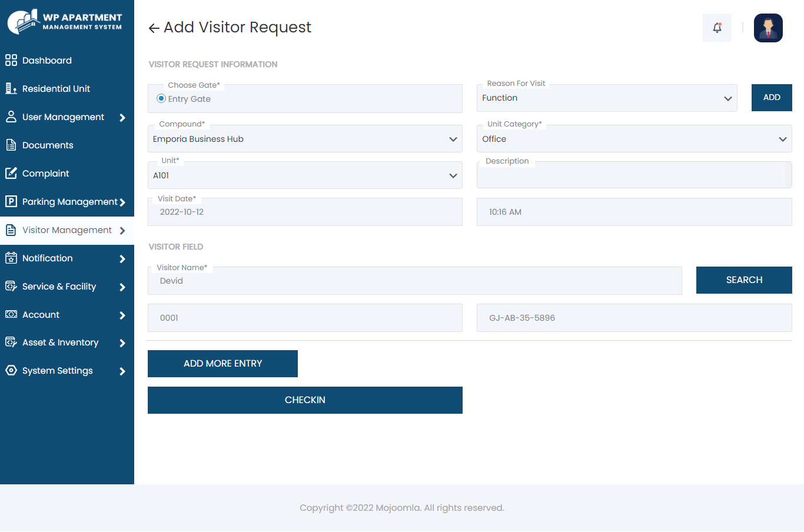Expand the Account submenu chevron
This screenshot has height=532, width=804.
(x=122, y=315)
